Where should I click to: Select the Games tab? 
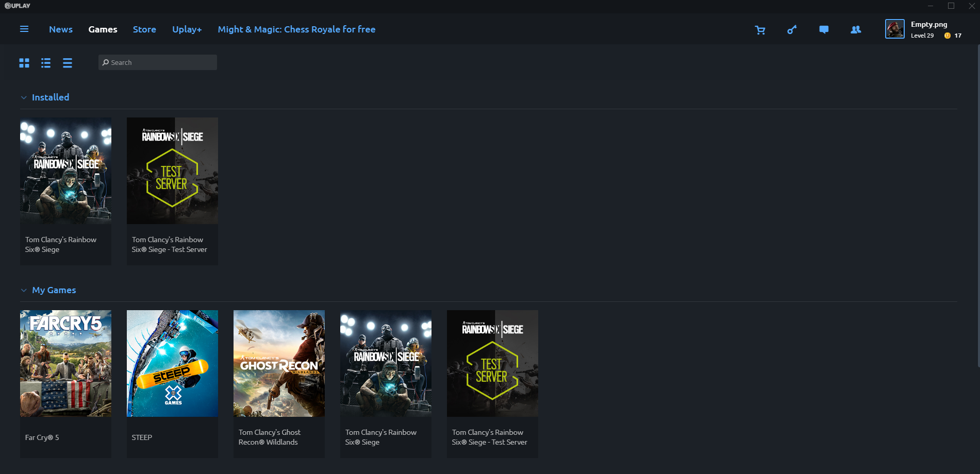coord(103,29)
